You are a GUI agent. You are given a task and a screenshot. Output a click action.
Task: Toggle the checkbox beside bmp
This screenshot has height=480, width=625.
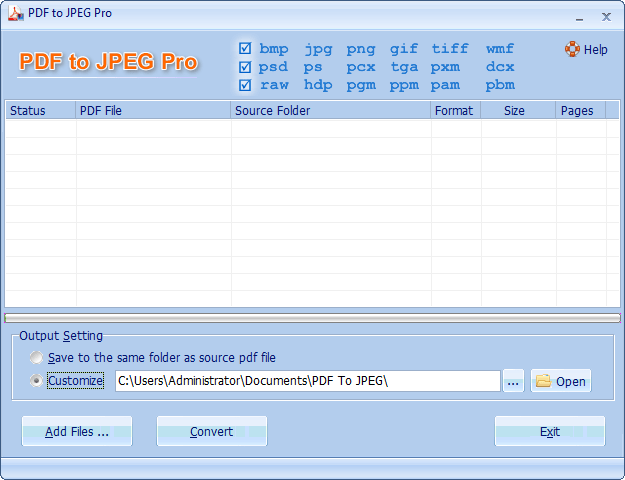click(245, 49)
